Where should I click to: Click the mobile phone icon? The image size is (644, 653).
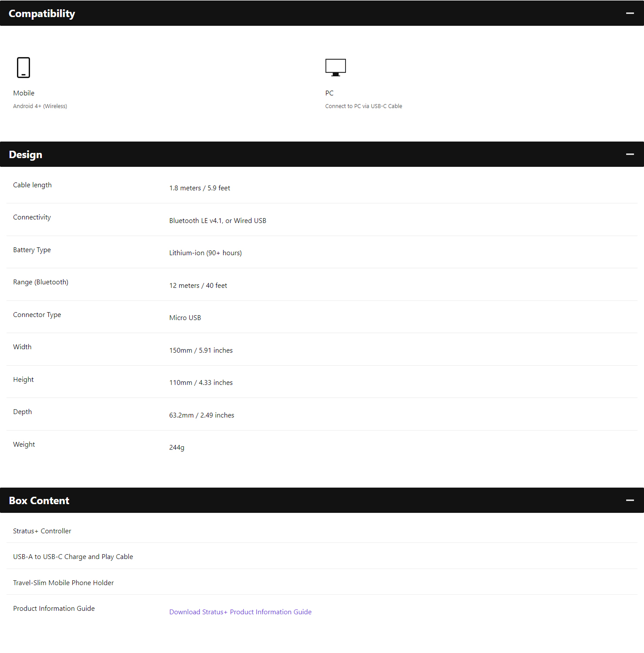click(x=23, y=67)
